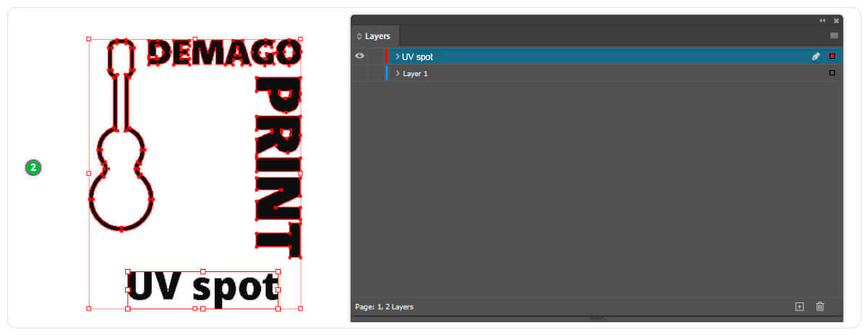Click the Create new layer icon
Viewport: 868px width, 335px height.
(799, 307)
